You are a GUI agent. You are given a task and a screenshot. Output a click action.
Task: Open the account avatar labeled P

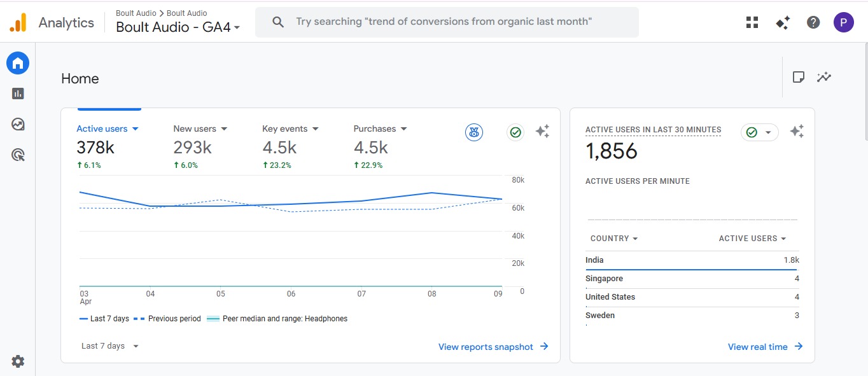[844, 23]
